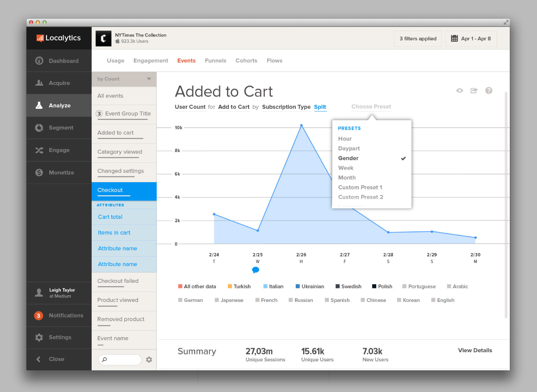Enable the German legend series
Image resolution: width=537 pixels, height=392 pixels.
pos(191,300)
